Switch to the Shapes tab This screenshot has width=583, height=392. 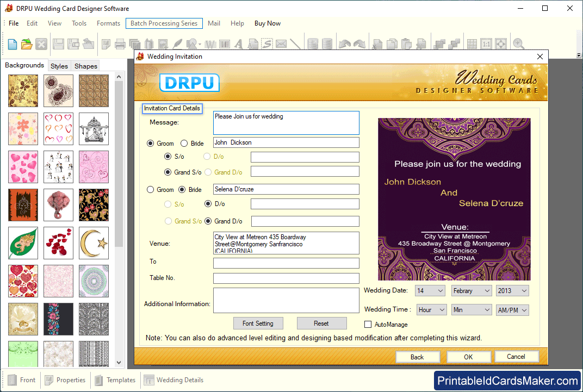[x=85, y=66]
